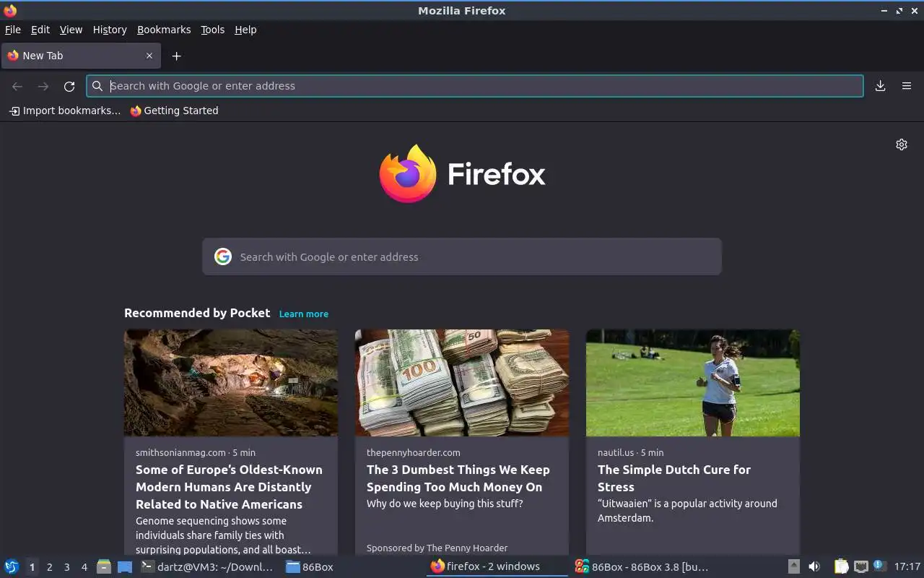This screenshot has width=924, height=578.
Task: Select firefox - 2 windows taskbar entry
Action: (497, 566)
